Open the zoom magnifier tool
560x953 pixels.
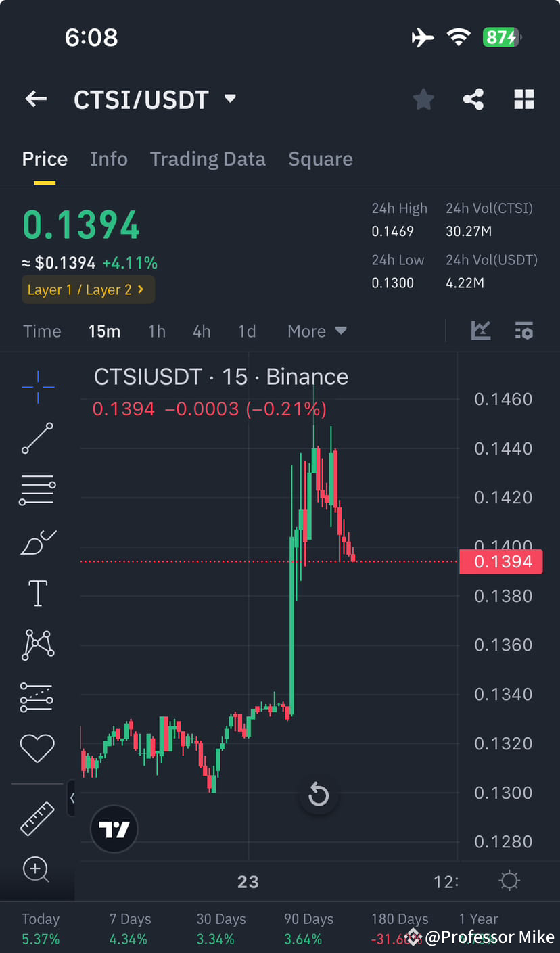tap(37, 870)
